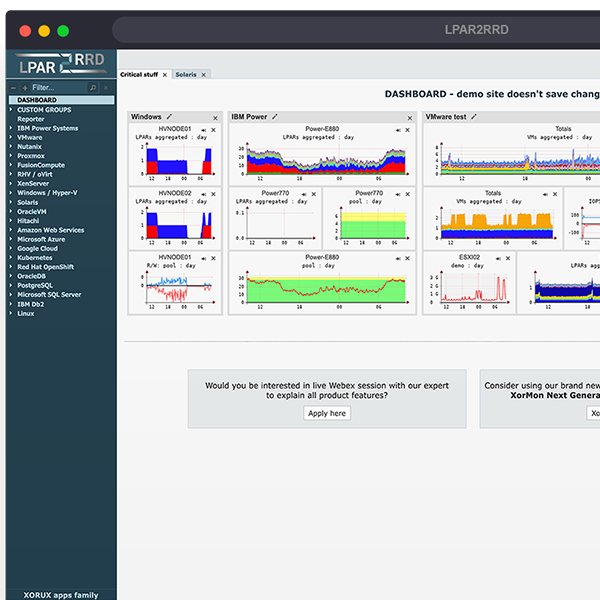Viewport: 600px width, 600px height.
Task: Click the pencil edit icon beside IBM Power
Action: coord(275,117)
